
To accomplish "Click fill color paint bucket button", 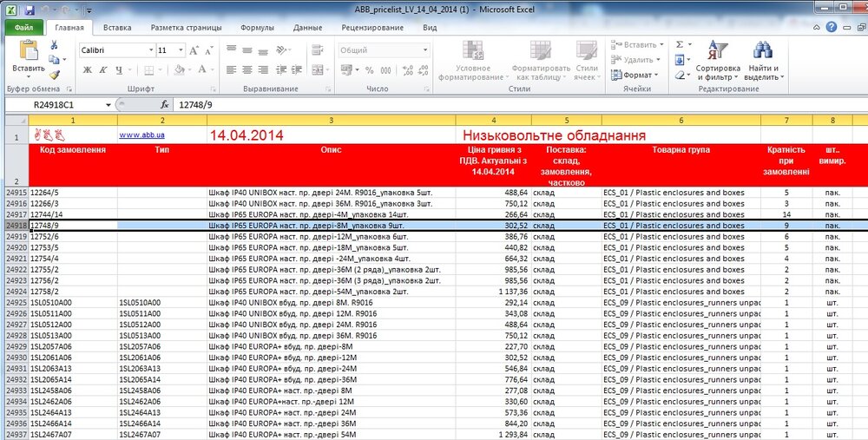I will pos(180,70).
